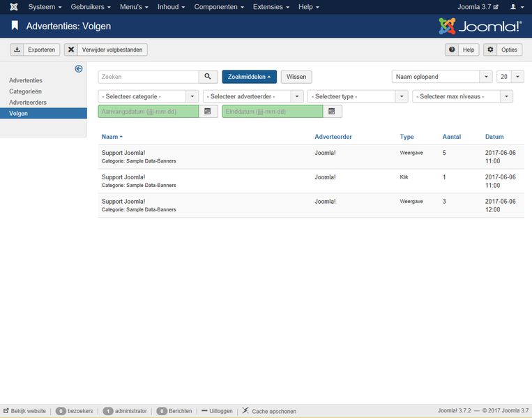Open the Einddatum calendar picker icon
The width and height of the screenshot is (532, 418).
332,112
